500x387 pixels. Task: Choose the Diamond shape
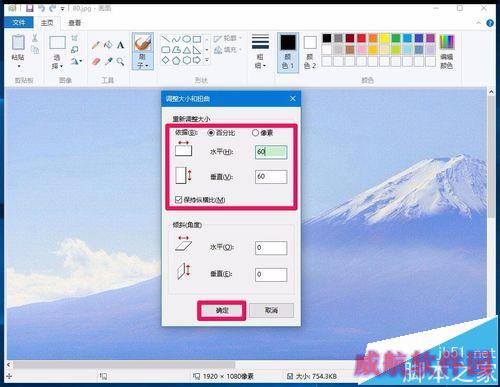(x=166, y=60)
